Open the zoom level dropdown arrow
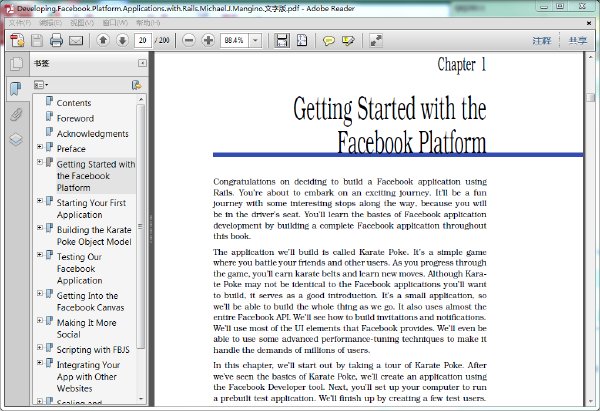 click(255, 40)
